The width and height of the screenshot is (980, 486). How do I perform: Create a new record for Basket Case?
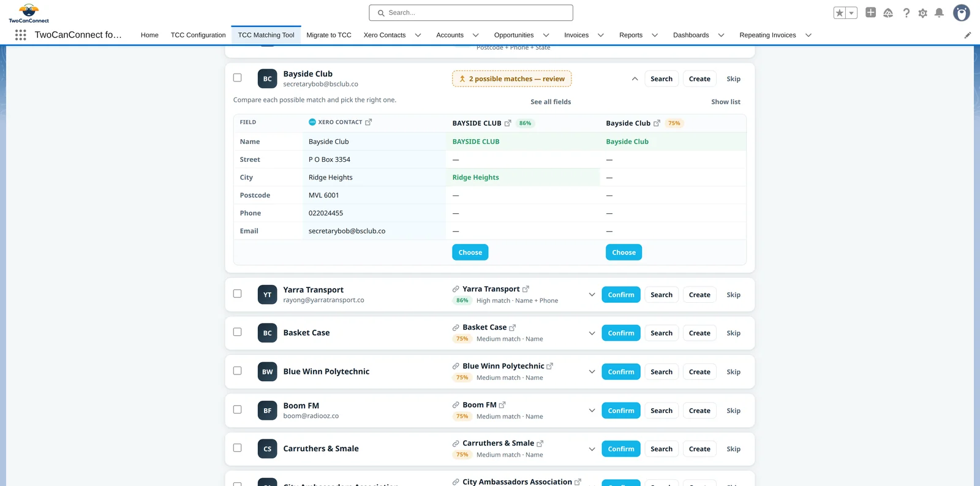point(699,333)
